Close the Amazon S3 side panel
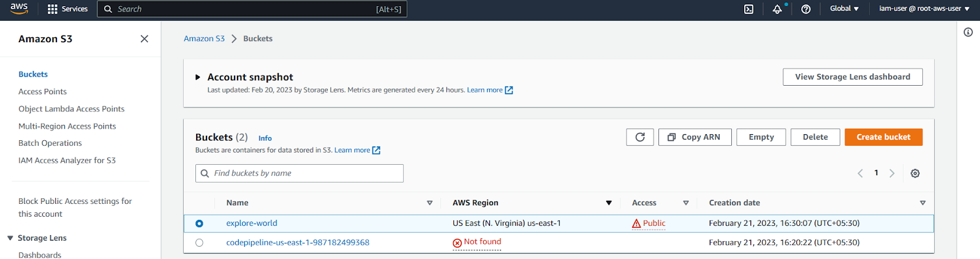The height and width of the screenshot is (259, 980). 145,39
